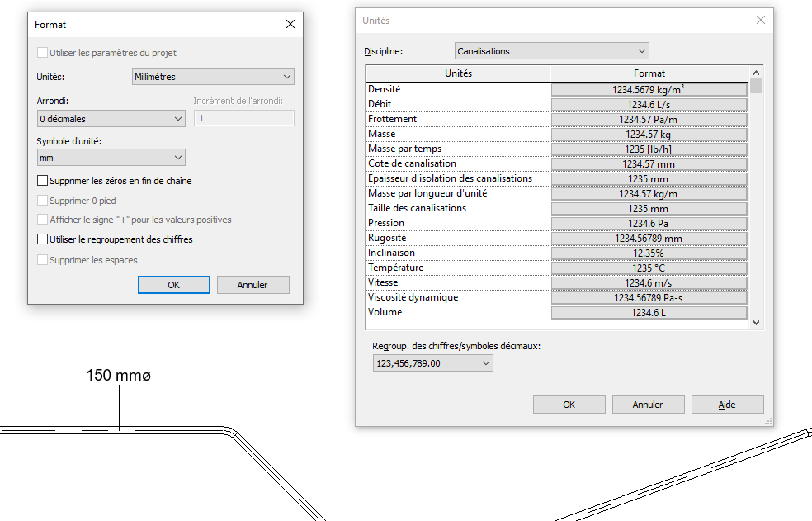Select the 150 mmø pipe tag
The image size is (812, 521).
click(x=119, y=377)
